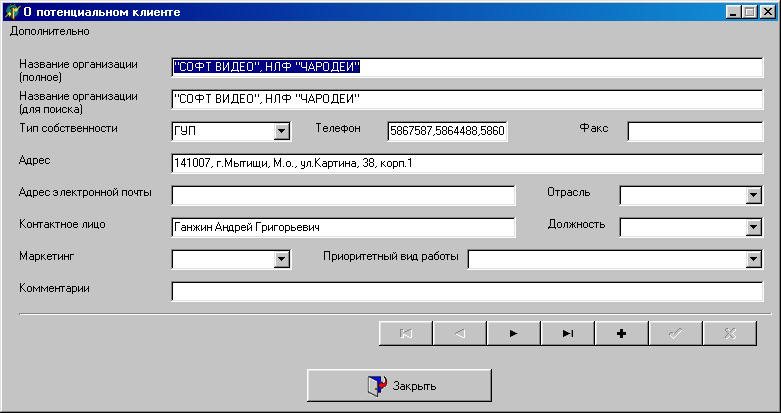Screen dimensions: 781x413
Task: Cancel edit with X navigator button
Action: point(730,333)
